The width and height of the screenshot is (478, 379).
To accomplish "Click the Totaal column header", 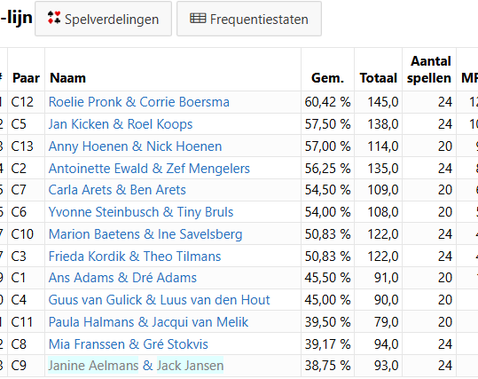I will click(378, 78).
